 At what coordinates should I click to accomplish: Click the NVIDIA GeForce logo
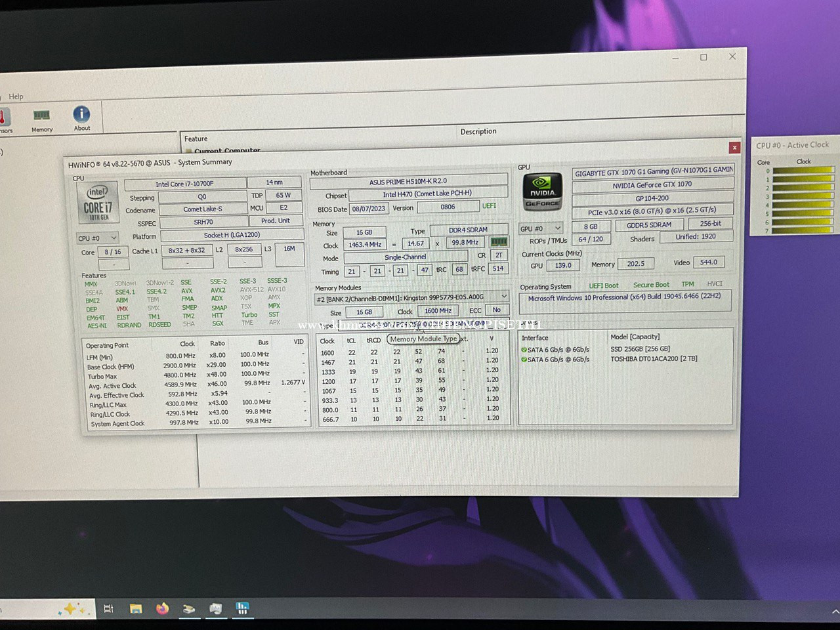click(542, 191)
